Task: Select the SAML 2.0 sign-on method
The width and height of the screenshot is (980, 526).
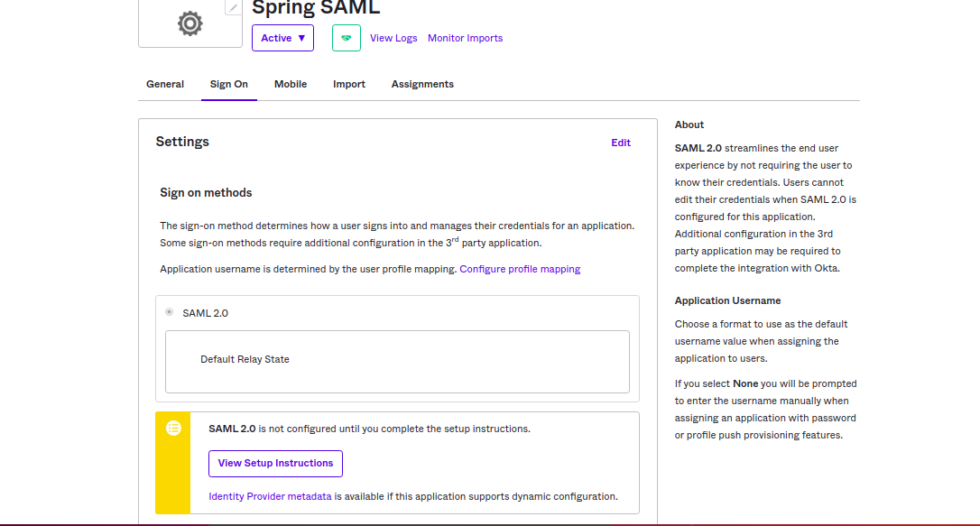Action: pos(168,311)
